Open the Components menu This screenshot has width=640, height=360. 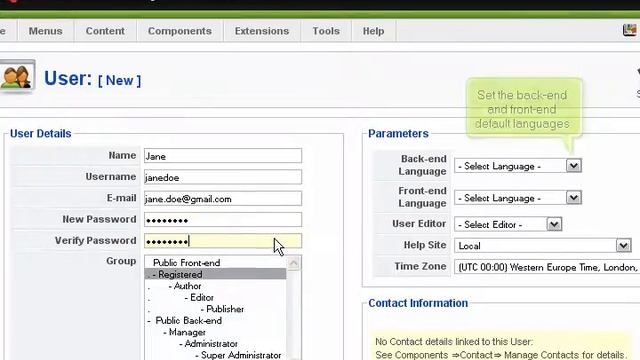180,31
